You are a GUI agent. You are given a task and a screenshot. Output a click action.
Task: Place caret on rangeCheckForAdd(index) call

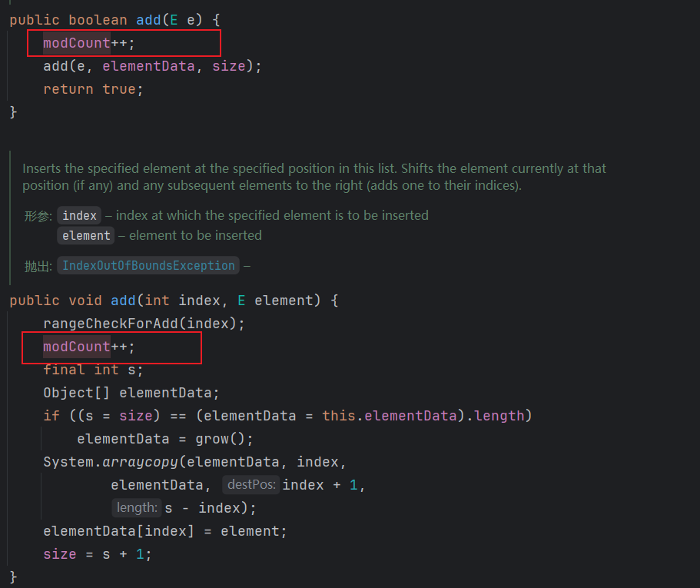click(144, 324)
